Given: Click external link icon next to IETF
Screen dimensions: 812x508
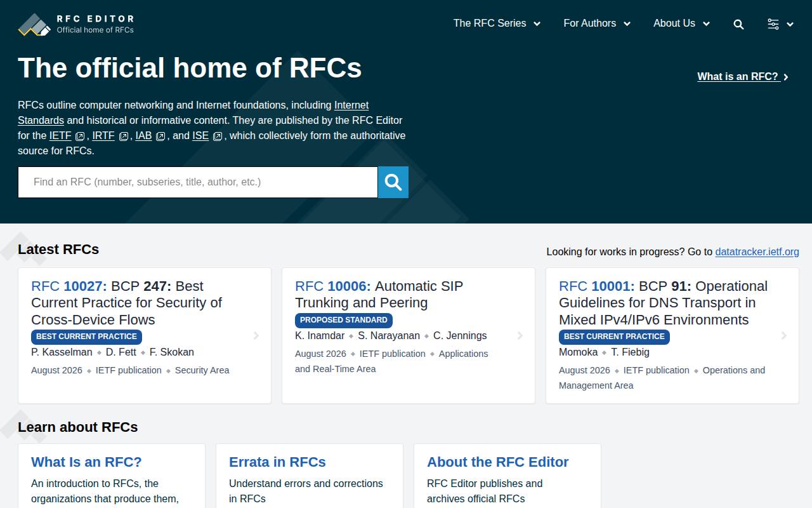Looking at the screenshot, I should (80, 136).
